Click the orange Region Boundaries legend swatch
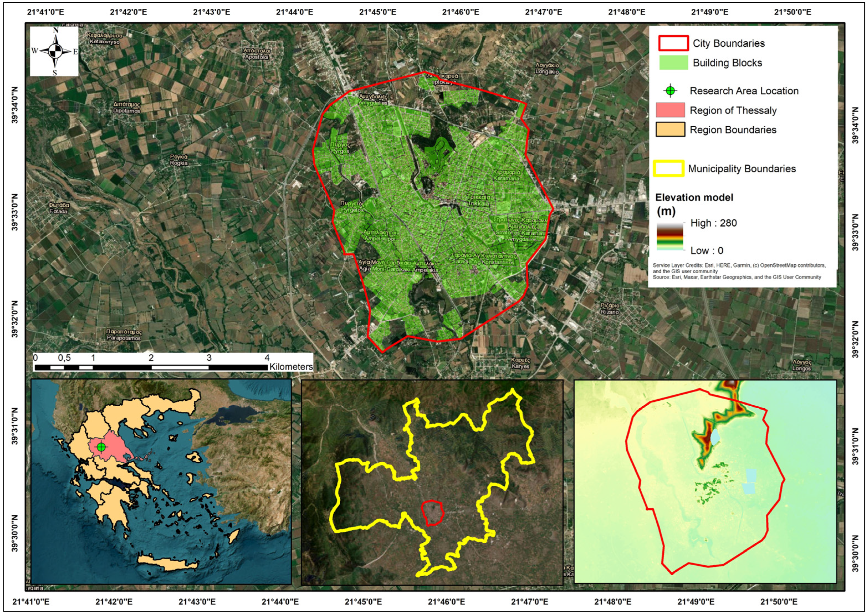Screen dimensions: 868x615 pyautogui.click(x=670, y=130)
